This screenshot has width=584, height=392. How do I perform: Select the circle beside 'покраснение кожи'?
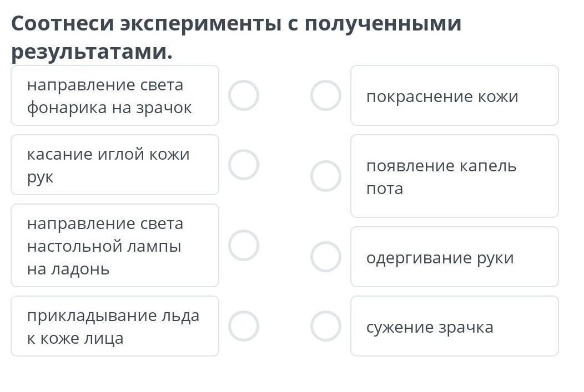click(325, 95)
